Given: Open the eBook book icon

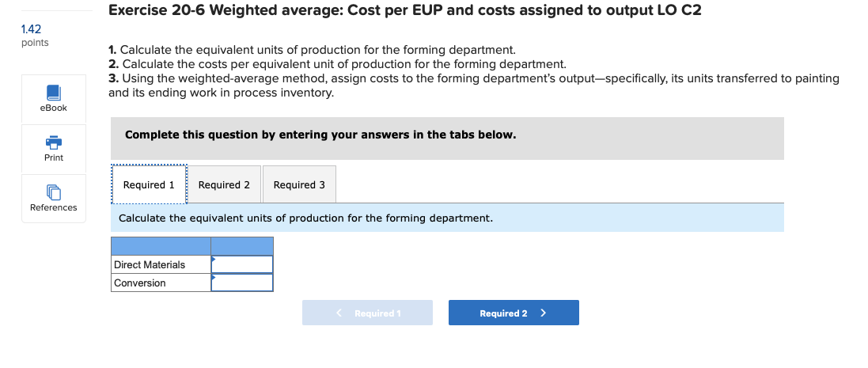Looking at the screenshot, I should coord(53,92).
